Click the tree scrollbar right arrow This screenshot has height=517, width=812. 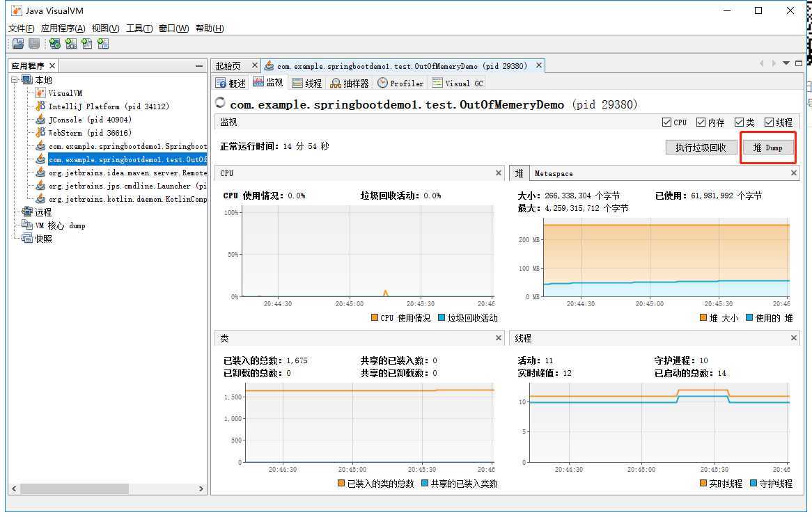(201, 488)
